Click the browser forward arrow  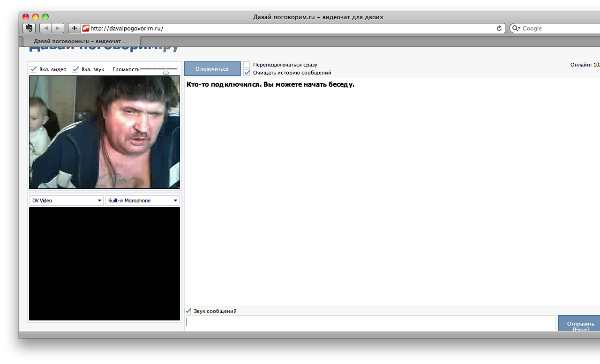pyautogui.click(x=58, y=28)
